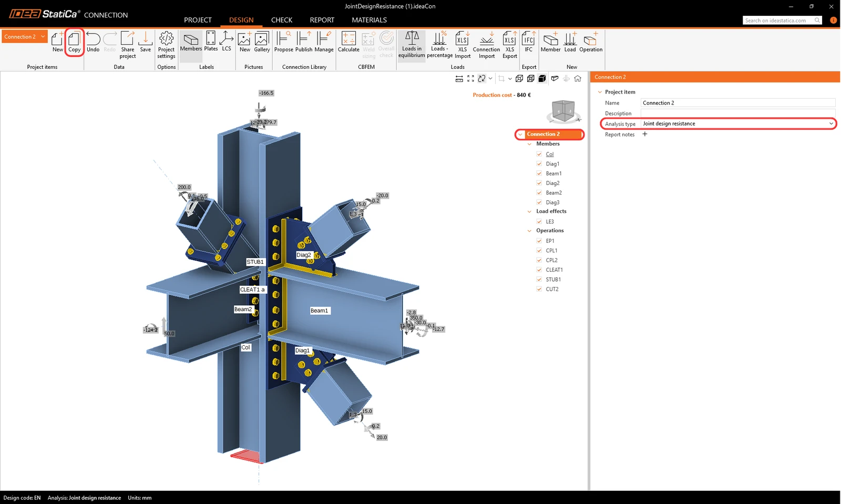The height and width of the screenshot is (504, 841).
Task: Select STUB1 operation in tree
Action: (553, 280)
